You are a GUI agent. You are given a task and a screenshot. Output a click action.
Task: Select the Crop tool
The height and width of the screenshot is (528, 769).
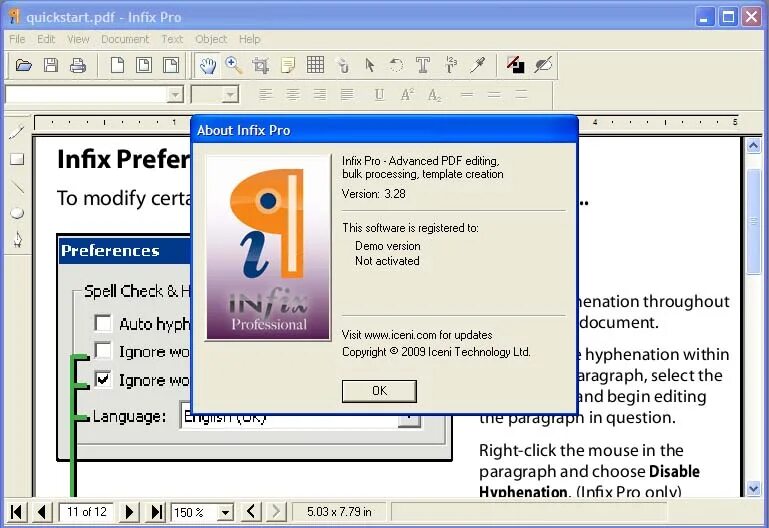260,65
